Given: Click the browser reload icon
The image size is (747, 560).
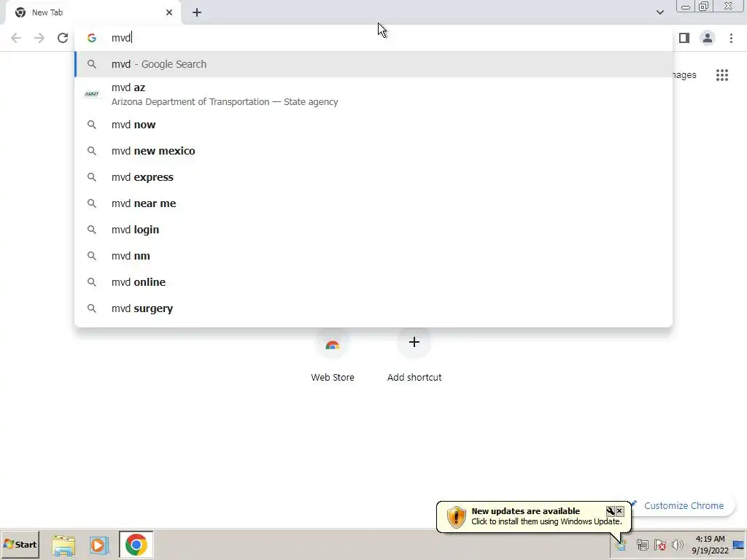Looking at the screenshot, I should click(63, 38).
